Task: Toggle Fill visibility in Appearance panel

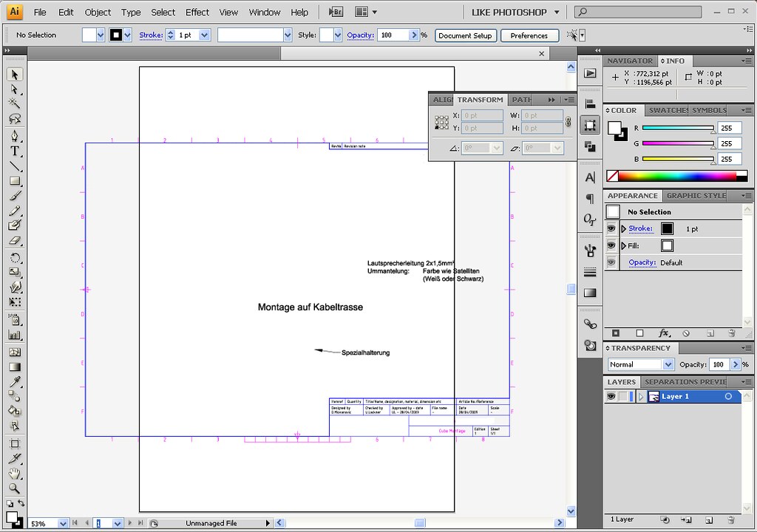Action: [x=611, y=245]
